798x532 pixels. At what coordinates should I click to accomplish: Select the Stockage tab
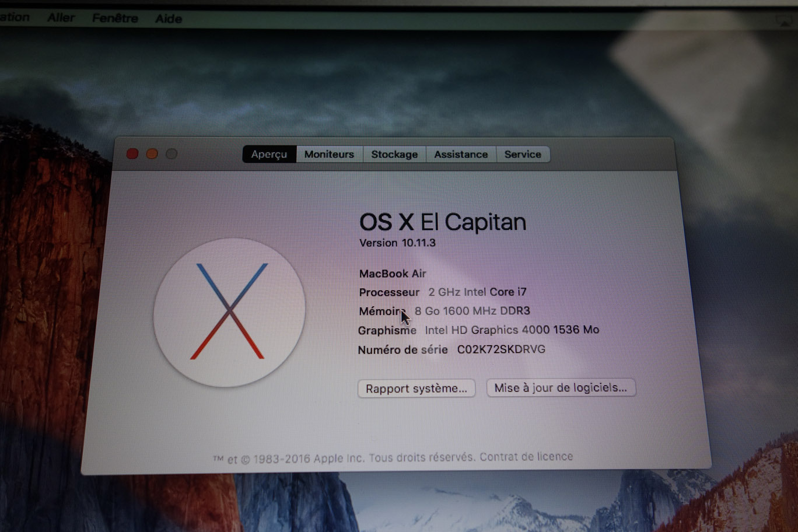[394, 155]
